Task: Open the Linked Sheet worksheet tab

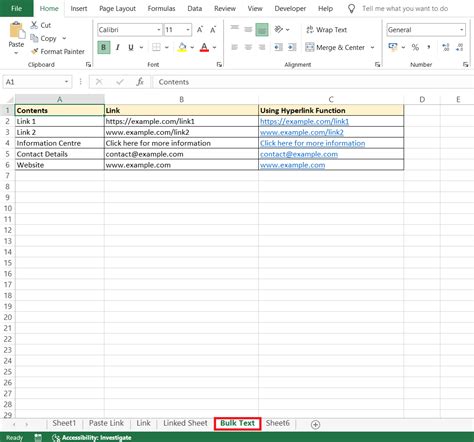Action: [185, 423]
